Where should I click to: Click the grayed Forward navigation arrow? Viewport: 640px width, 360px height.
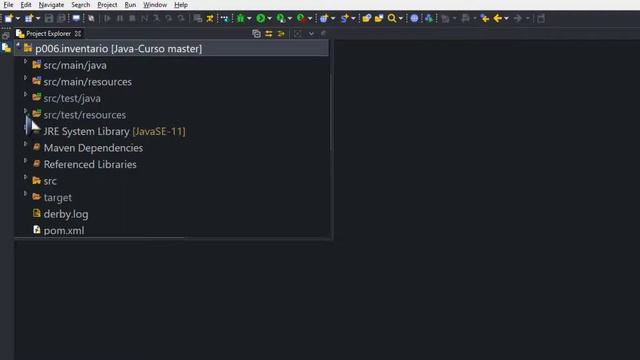click(518, 18)
